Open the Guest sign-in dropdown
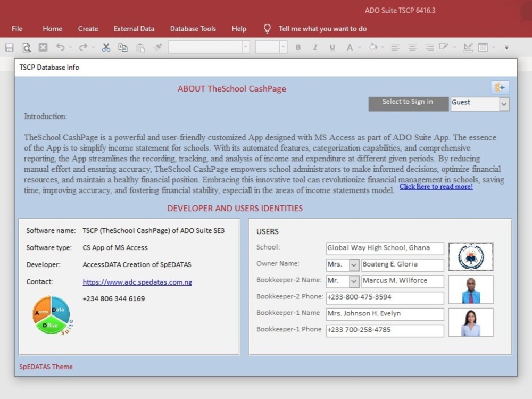 504,104
